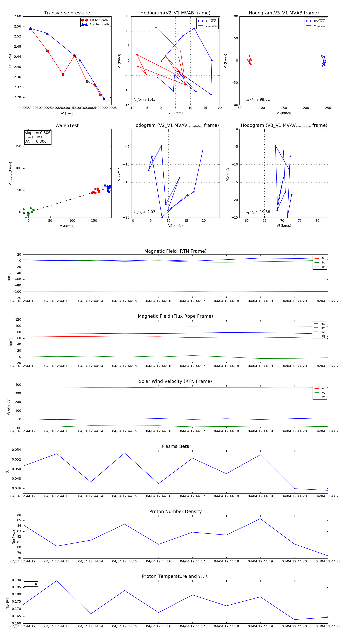Click the "Proton Temperature and Te/Tp" title

coord(175,576)
